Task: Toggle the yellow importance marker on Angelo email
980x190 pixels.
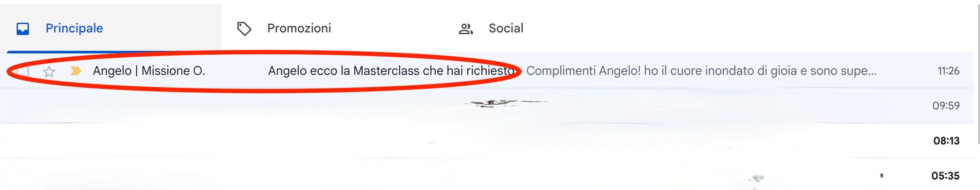Action: click(x=76, y=71)
